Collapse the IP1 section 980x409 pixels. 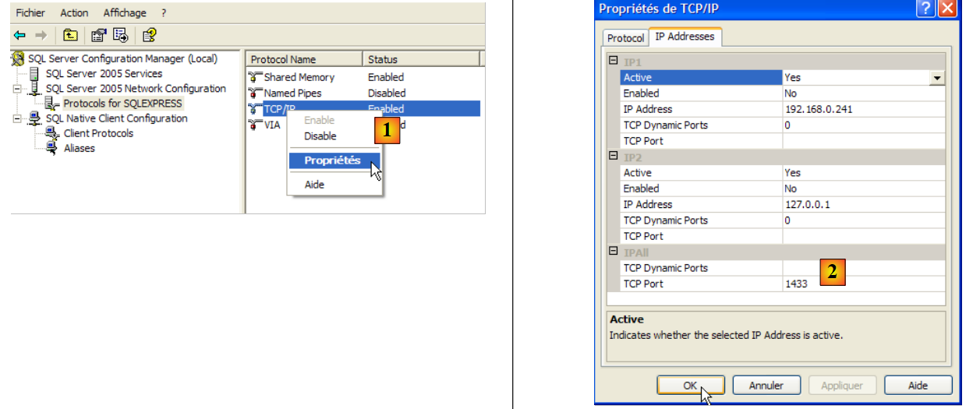click(613, 62)
